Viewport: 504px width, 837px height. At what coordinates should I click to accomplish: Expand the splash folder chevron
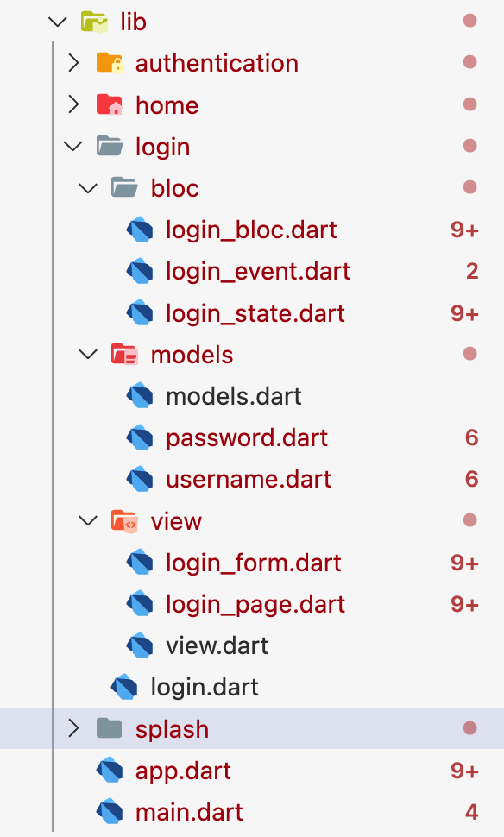[73, 728]
